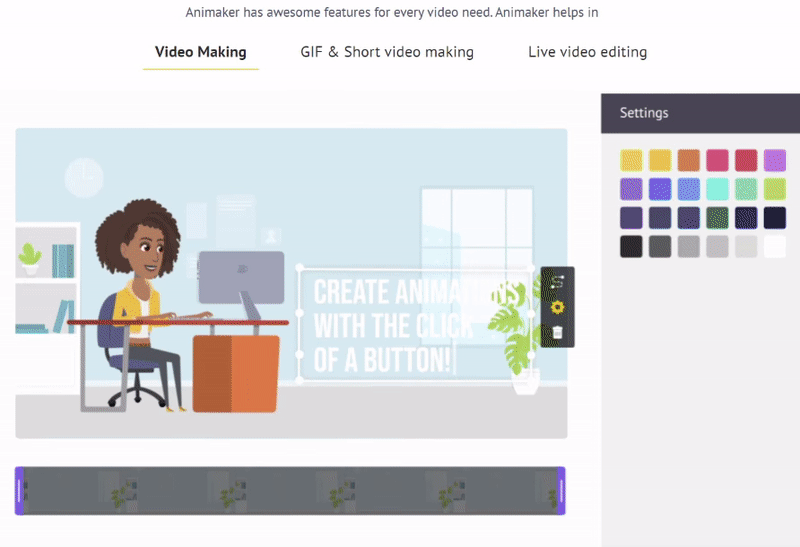Grab the left purple timeline trim handle
This screenshot has width=800, height=547.
(19, 491)
